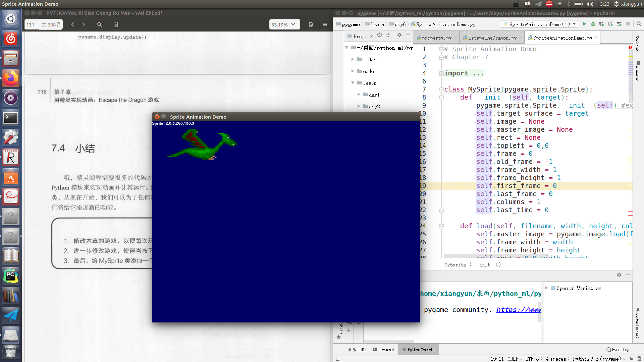Open the 33.19% zoom level dropdown
Image resolution: width=644 pixels, height=362 pixels.
click(284, 24)
